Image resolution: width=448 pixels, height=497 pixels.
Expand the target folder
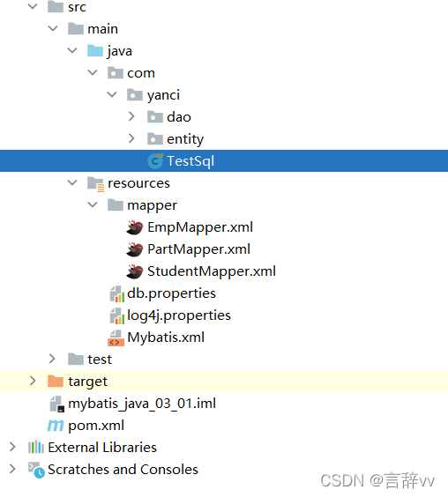33,381
